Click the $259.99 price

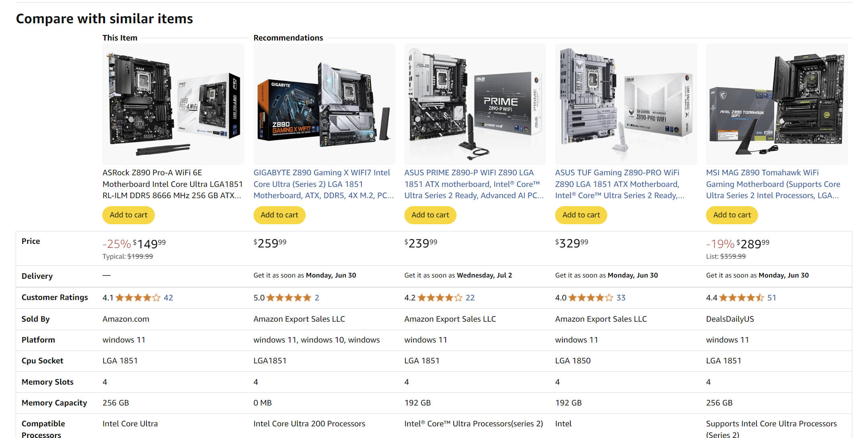click(x=270, y=243)
